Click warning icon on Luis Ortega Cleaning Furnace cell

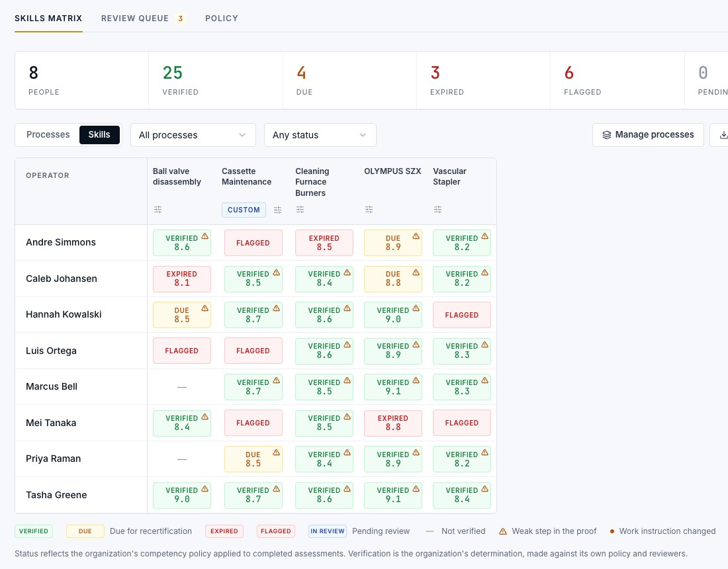[347, 344]
